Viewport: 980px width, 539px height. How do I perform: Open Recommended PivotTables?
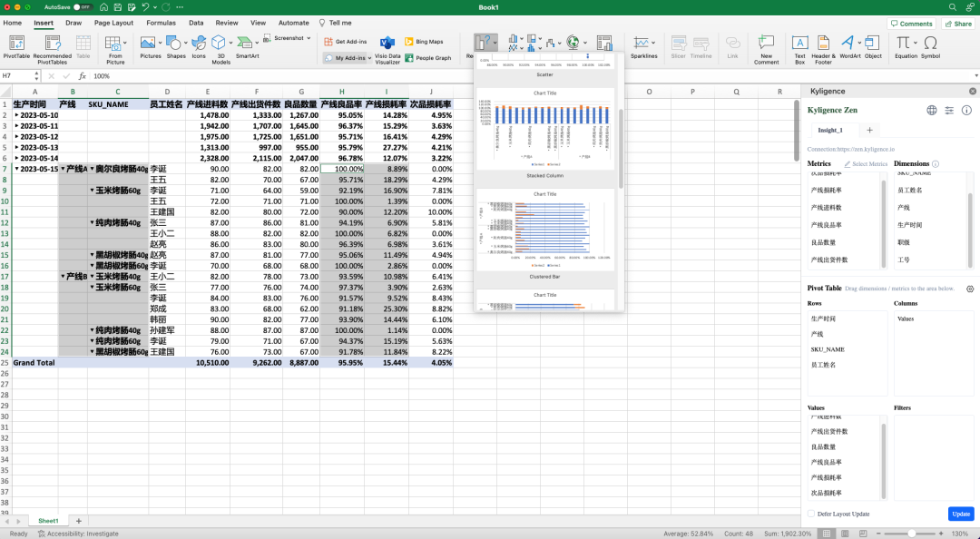coord(53,49)
